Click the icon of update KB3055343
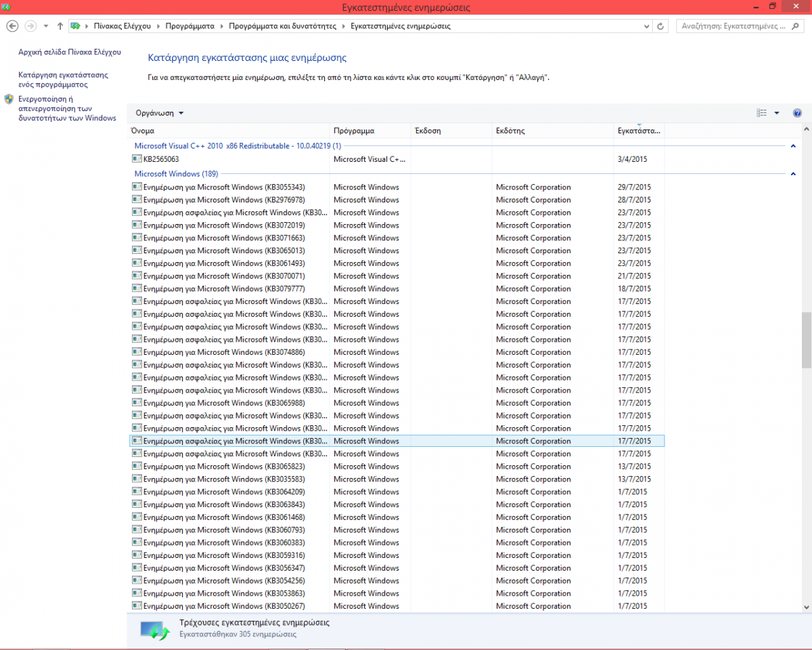The width and height of the screenshot is (812, 650). click(137, 188)
